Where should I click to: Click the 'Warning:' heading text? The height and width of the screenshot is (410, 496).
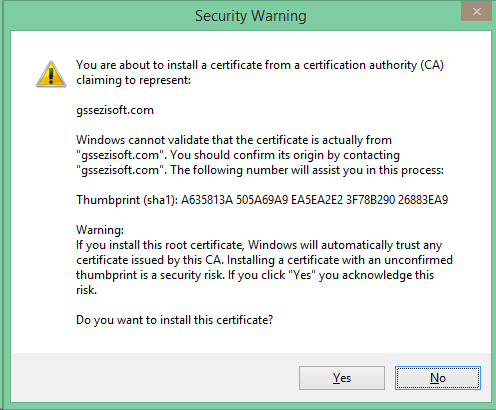(x=100, y=230)
